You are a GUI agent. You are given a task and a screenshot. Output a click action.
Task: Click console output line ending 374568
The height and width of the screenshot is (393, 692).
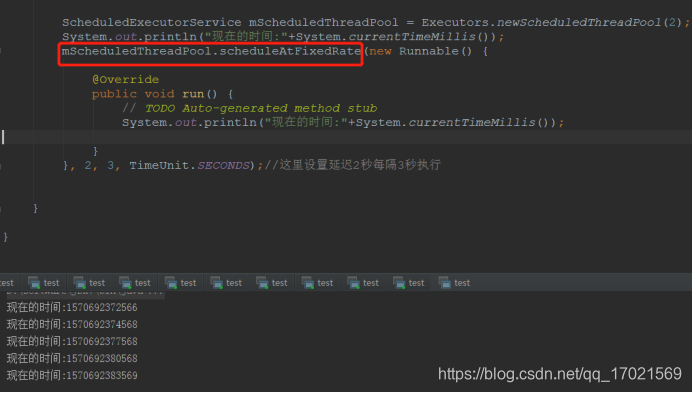coord(72,325)
